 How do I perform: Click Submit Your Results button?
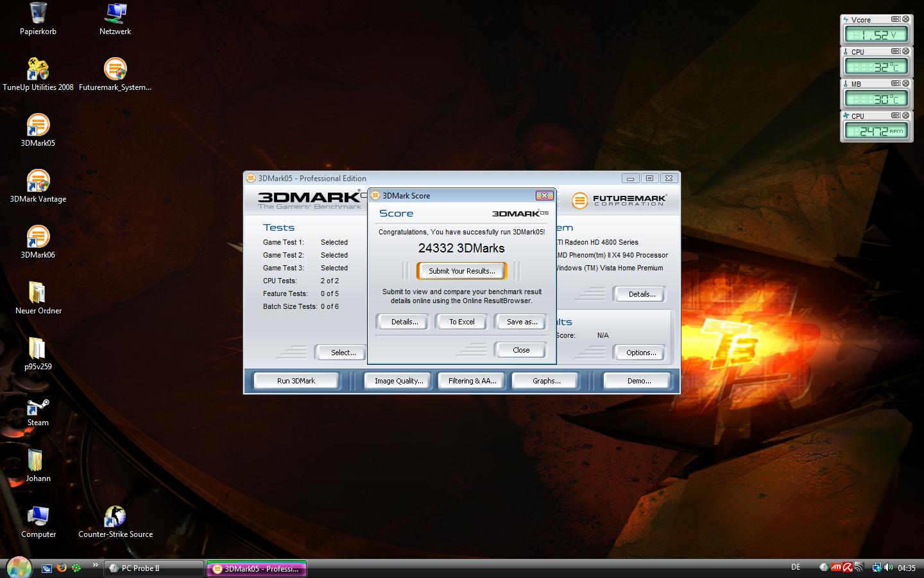[x=462, y=271]
